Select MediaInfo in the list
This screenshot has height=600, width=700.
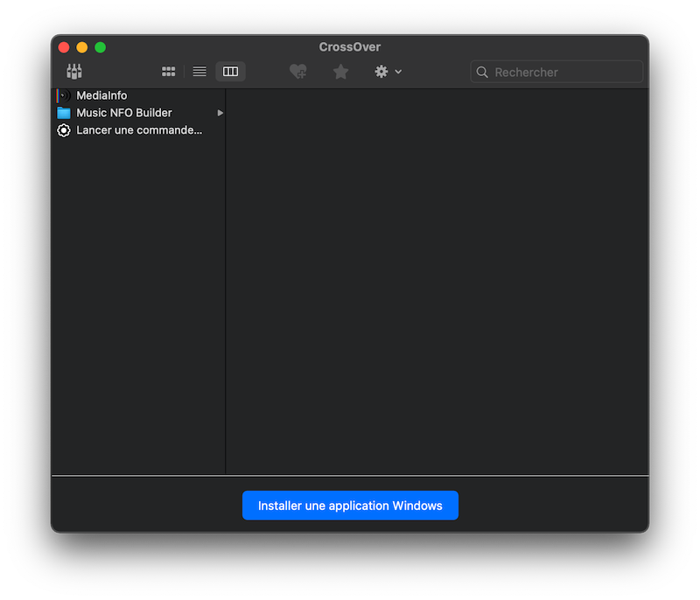pyautogui.click(x=138, y=95)
